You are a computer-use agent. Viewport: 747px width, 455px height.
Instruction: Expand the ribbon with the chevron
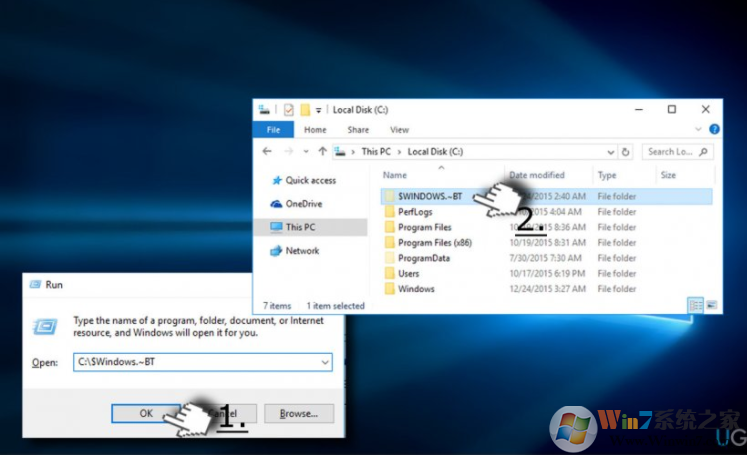(701, 130)
